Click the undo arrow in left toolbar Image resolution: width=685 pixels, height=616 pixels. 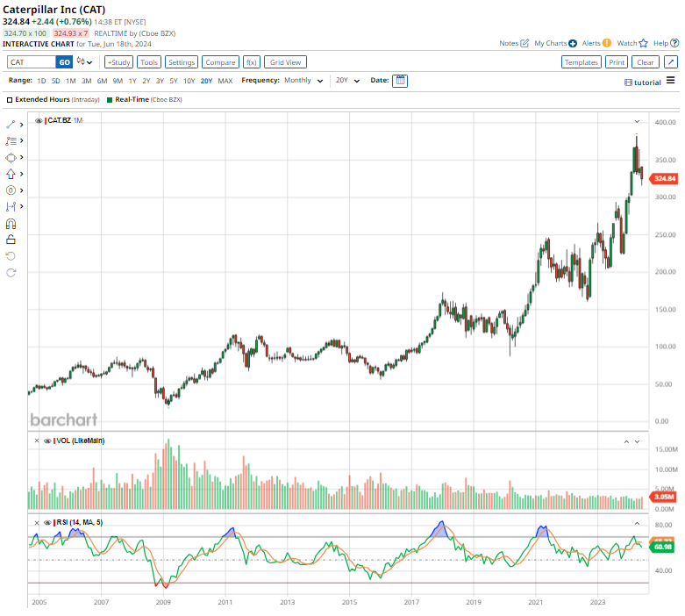click(11, 255)
